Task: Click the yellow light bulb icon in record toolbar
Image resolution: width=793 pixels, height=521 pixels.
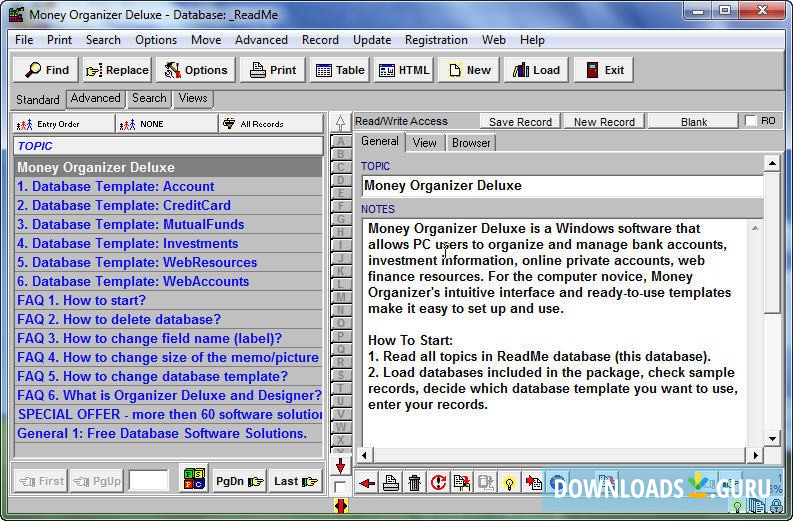Action: [509, 483]
